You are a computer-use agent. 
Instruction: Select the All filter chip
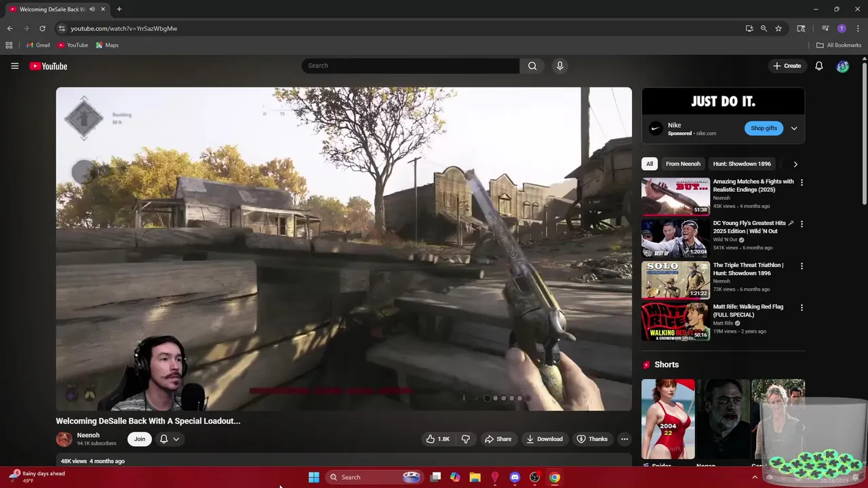click(x=650, y=164)
